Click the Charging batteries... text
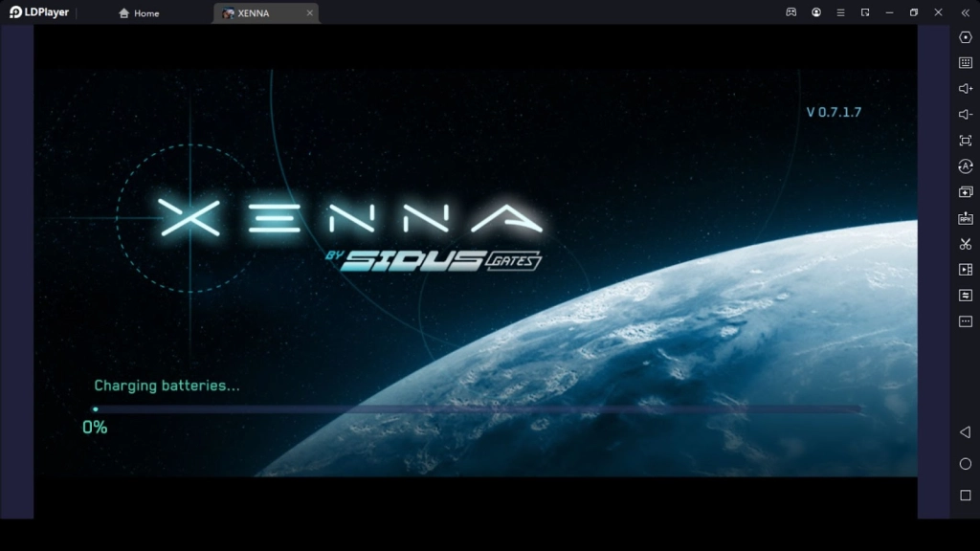980x551 pixels. pos(167,386)
